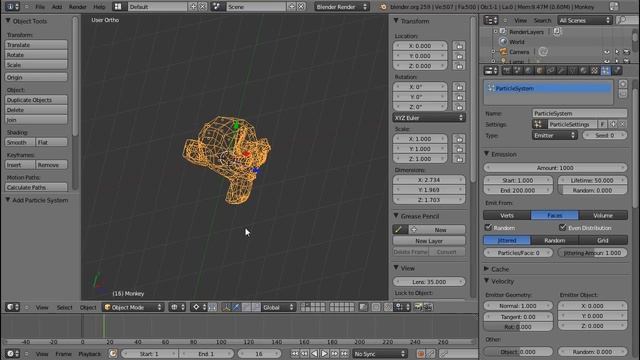Click the Smooth shading button

click(20, 142)
